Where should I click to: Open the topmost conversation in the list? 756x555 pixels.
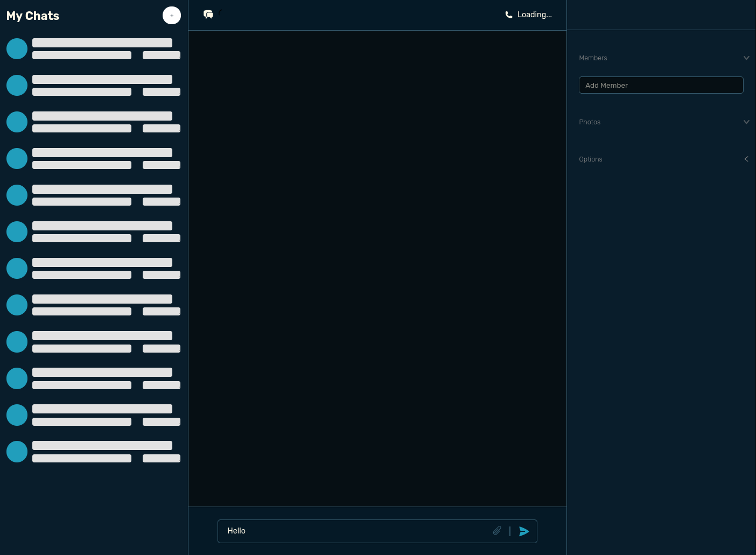tap(94, 48)
